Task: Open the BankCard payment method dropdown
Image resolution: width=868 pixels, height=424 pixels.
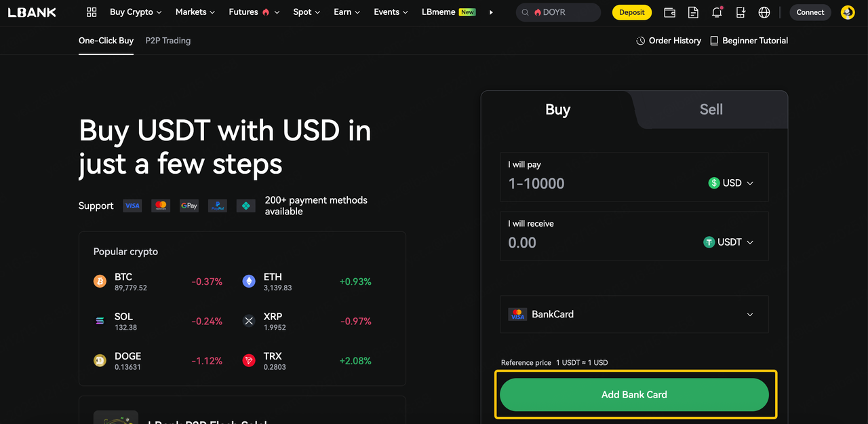Action: (x=633, y=314)
